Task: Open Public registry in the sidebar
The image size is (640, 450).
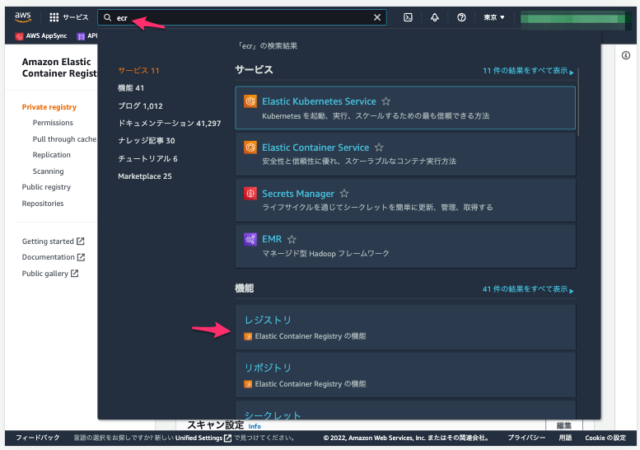Action: pyautogui.click(x=46, y=187)
